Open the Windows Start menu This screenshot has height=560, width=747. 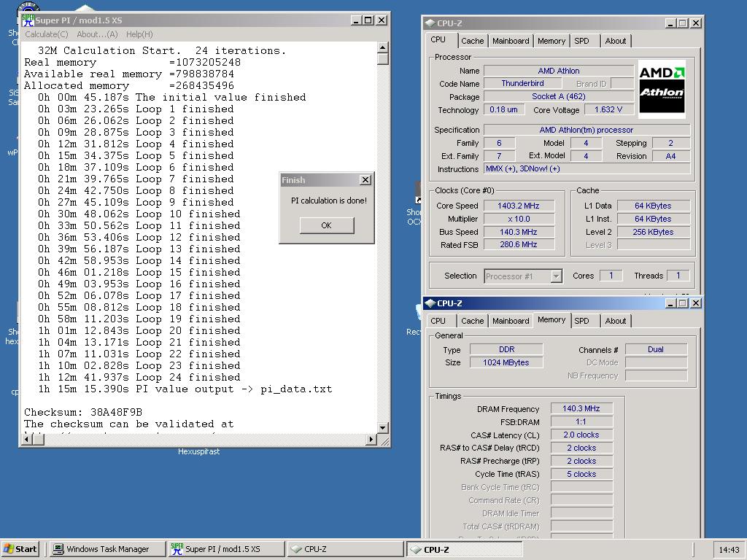(20, 549)
